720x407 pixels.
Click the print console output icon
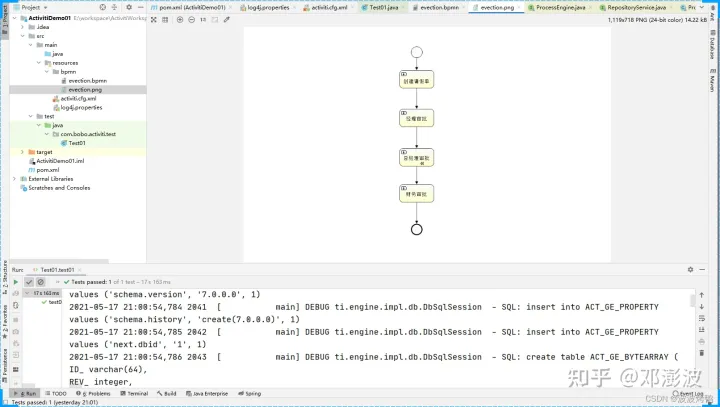pyautogui.click(x=702, y=341)
